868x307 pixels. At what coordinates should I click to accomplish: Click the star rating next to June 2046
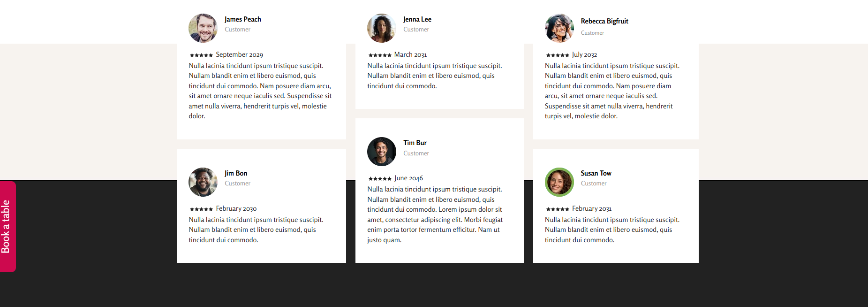click(380, 179)
